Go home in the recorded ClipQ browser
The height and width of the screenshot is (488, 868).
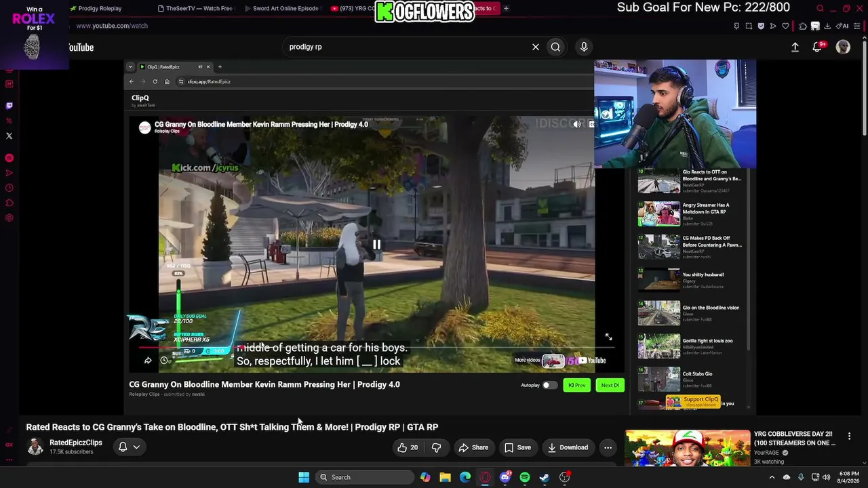pos(167,81)
